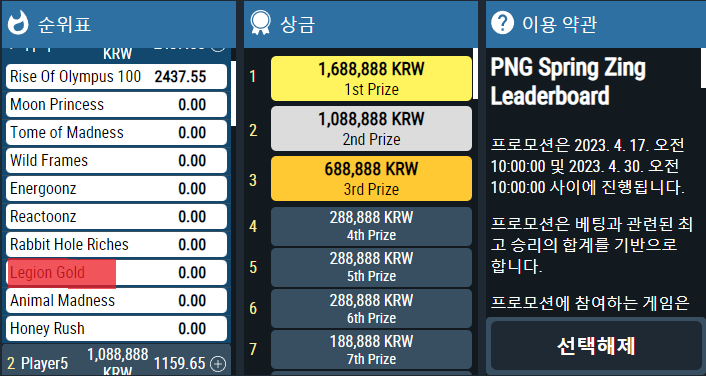
Task: Open the 이용 약관 terms tab
Action: (596, 23)
